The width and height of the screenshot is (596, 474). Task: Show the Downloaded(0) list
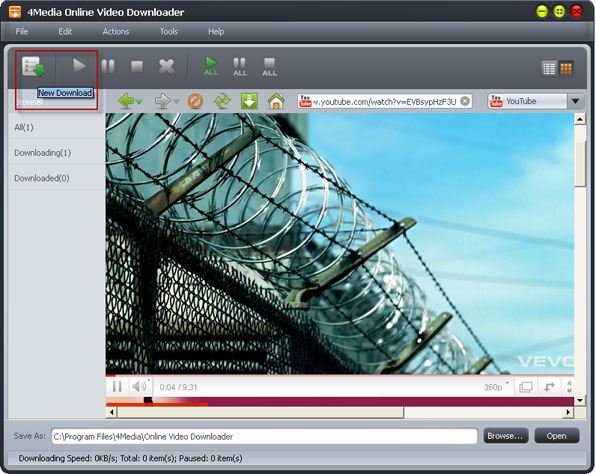tap(56, 178)
